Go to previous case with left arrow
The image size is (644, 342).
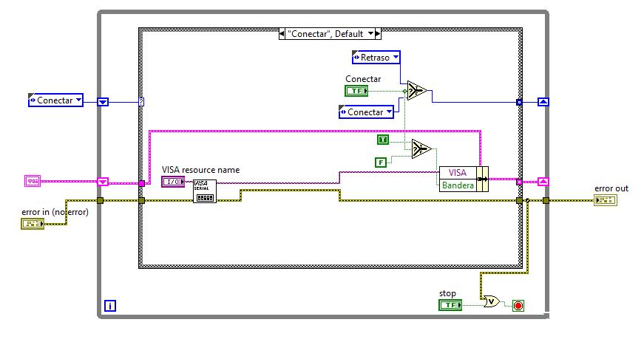[282, 34]
